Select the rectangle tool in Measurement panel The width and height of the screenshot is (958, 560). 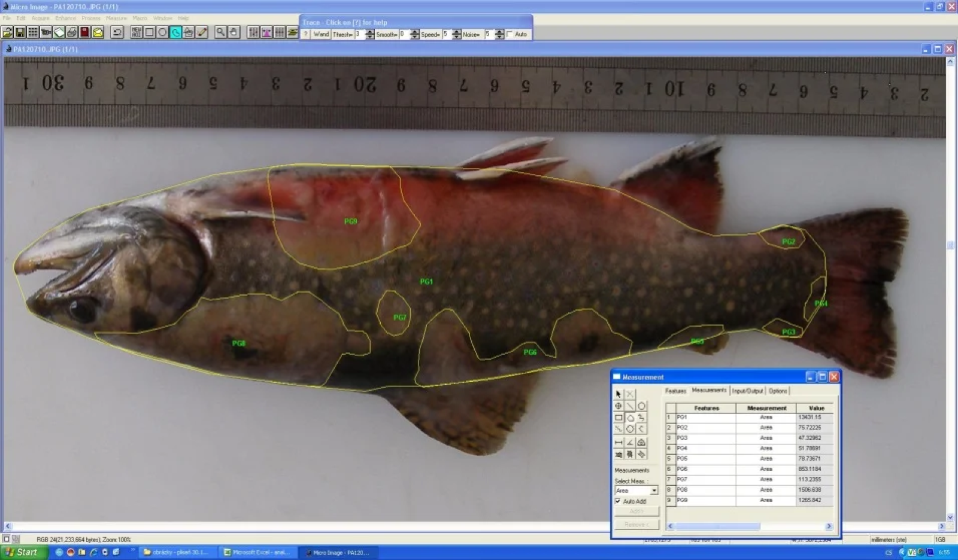tap(619, 418)
